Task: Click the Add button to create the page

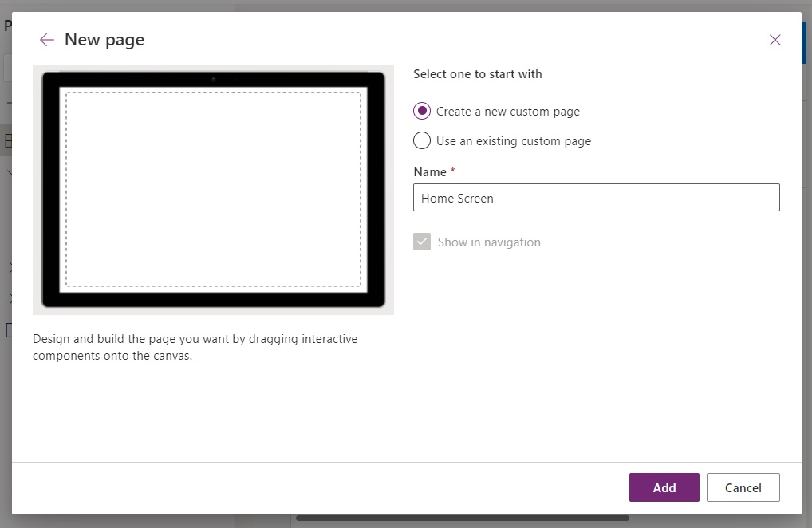Action: [x=664, y=487]
